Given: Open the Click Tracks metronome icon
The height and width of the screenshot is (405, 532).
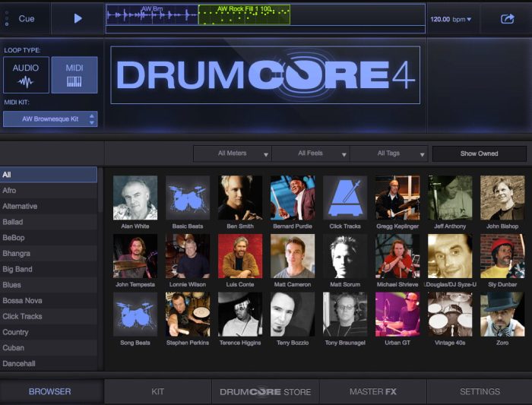Looking at the screenshot, I should click(345, 198).
